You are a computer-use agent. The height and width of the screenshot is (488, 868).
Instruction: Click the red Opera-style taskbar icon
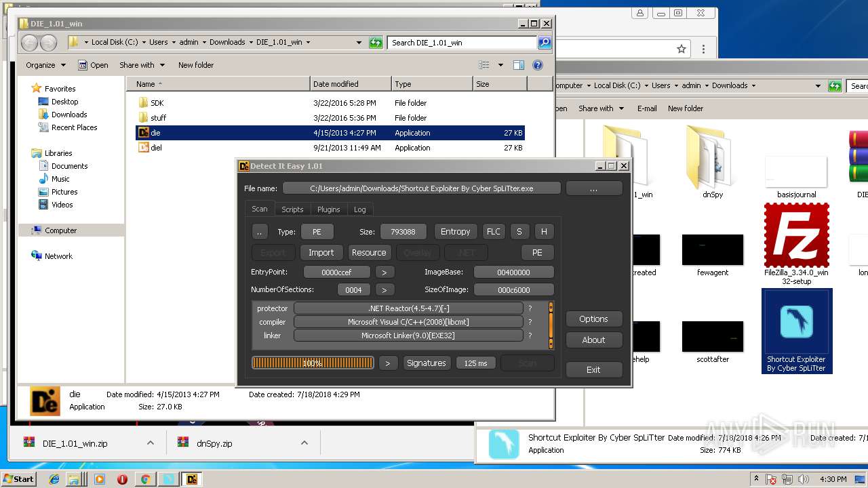123,479
